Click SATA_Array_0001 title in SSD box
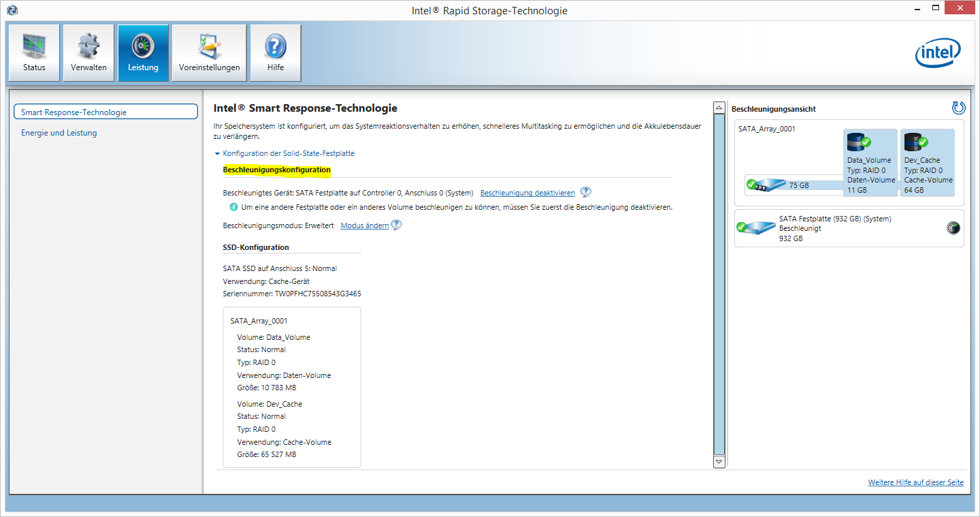Viewport: 980px width, 517px height. (259, 321)
